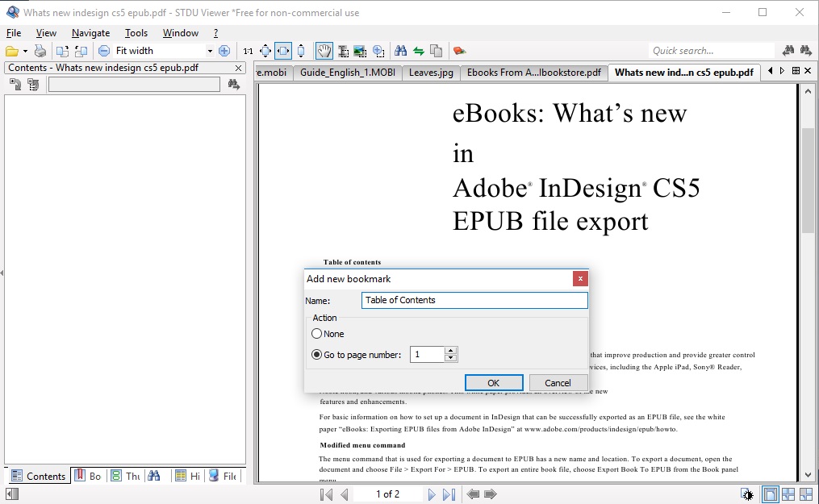Select the highlighter marker icon
The width and height of the screenshot is (819, 504).
tap(458, 50)
